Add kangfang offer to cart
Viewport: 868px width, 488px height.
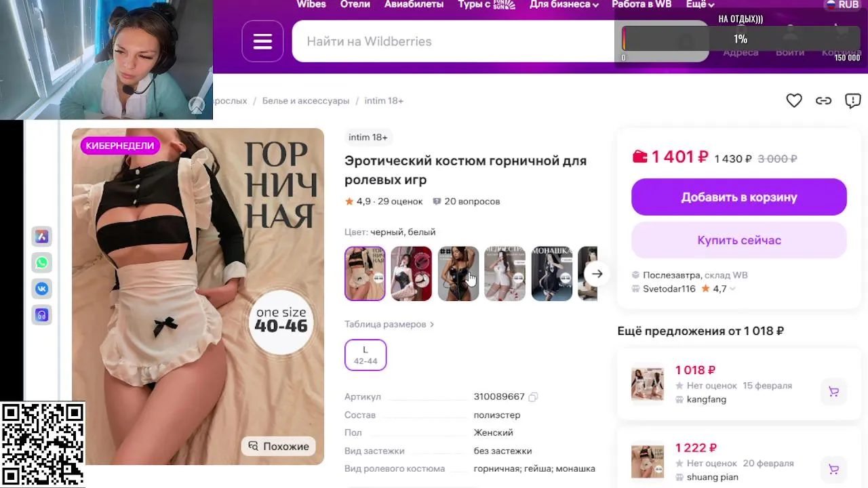click(x=833, y=391)
